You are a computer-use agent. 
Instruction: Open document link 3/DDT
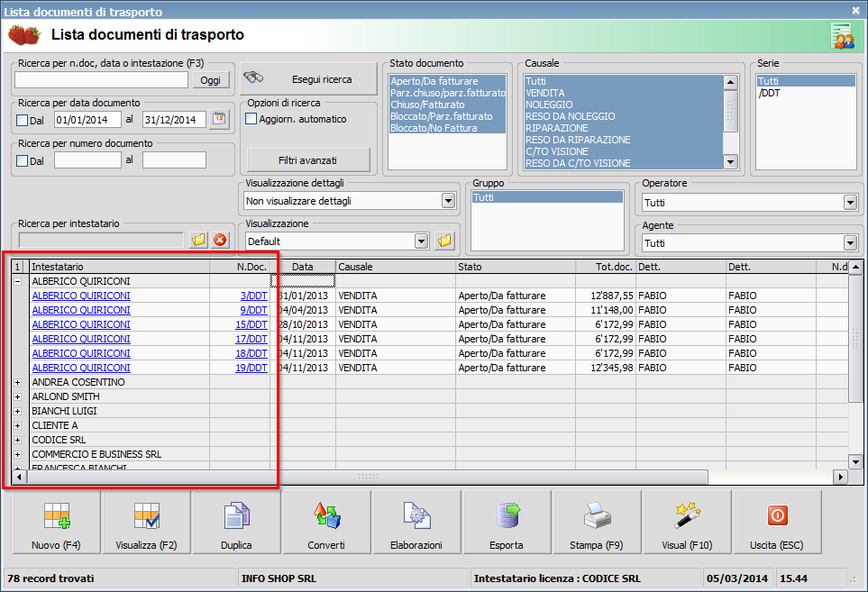click(253, 296)
